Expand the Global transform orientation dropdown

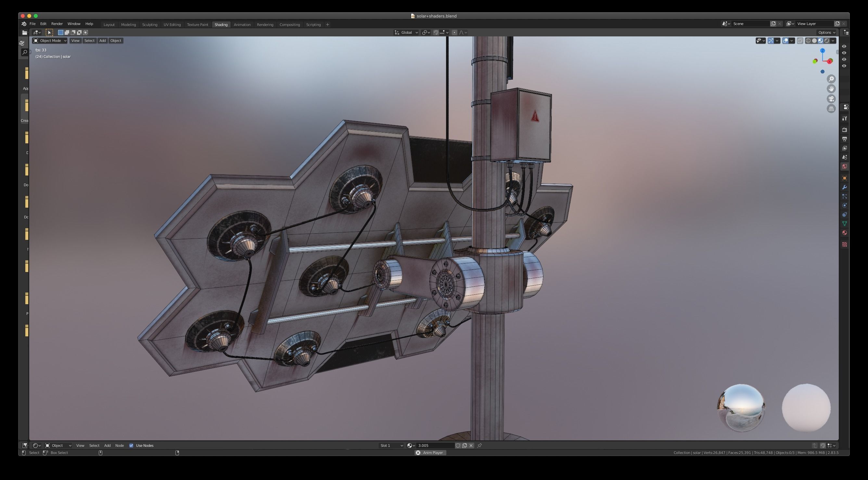point(406,32)
